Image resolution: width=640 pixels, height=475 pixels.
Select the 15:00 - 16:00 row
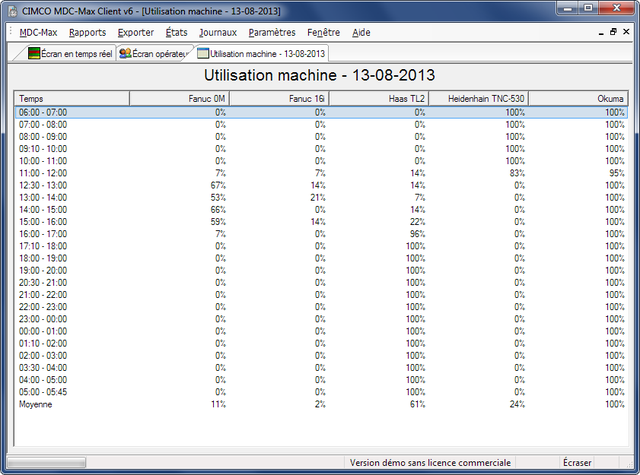pos(321,222)
